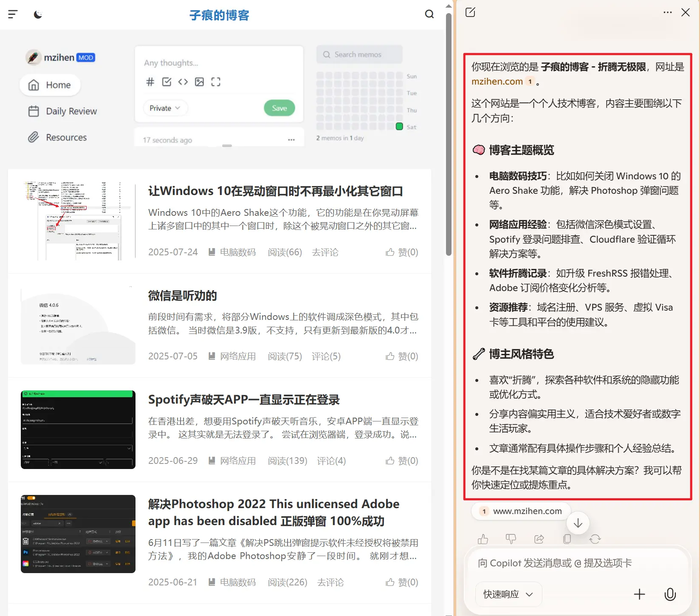
Task: Open the blog search magnifier icon
Action: pyautogui.click(x=429, y=14)
